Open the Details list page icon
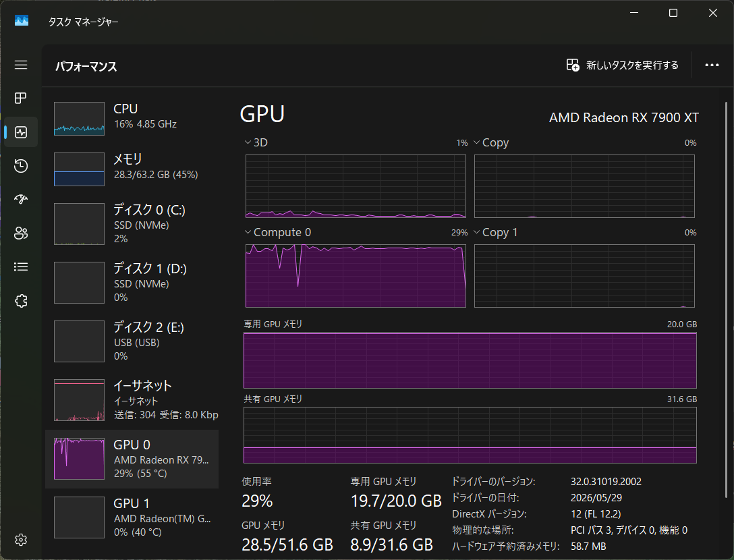This screenshot has height=560, width=734. pos(21,267)
